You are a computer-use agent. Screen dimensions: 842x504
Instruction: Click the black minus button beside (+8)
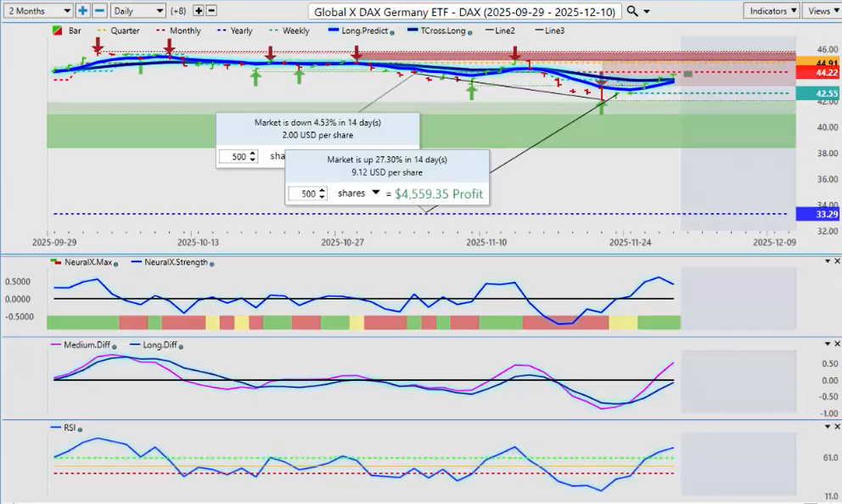(x=211, y=11)
